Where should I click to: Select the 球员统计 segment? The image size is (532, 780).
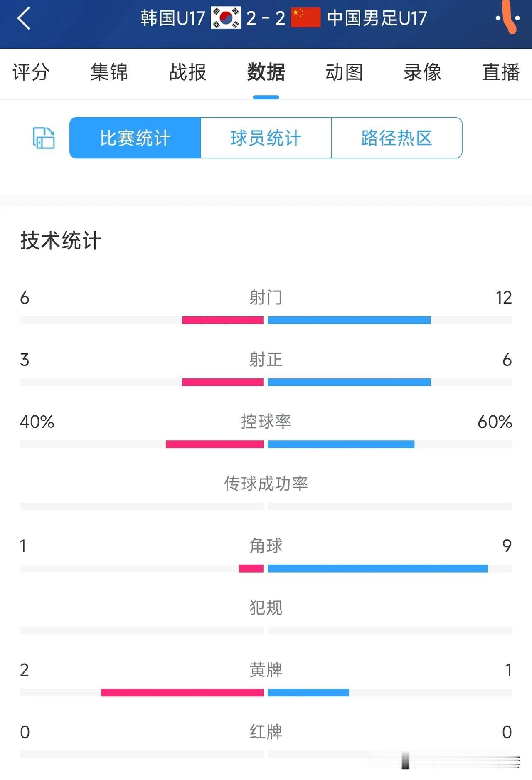(266, 138)
